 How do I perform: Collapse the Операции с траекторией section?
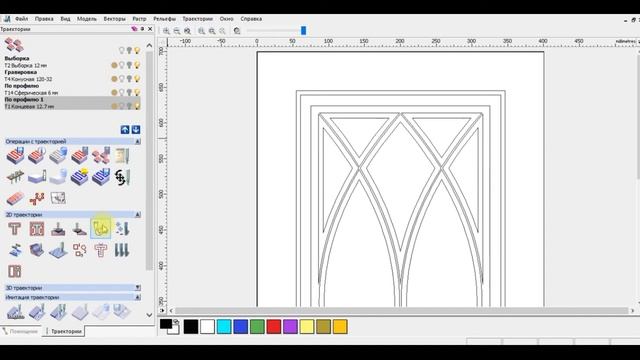pyautogui.click(x=138, y=141)
